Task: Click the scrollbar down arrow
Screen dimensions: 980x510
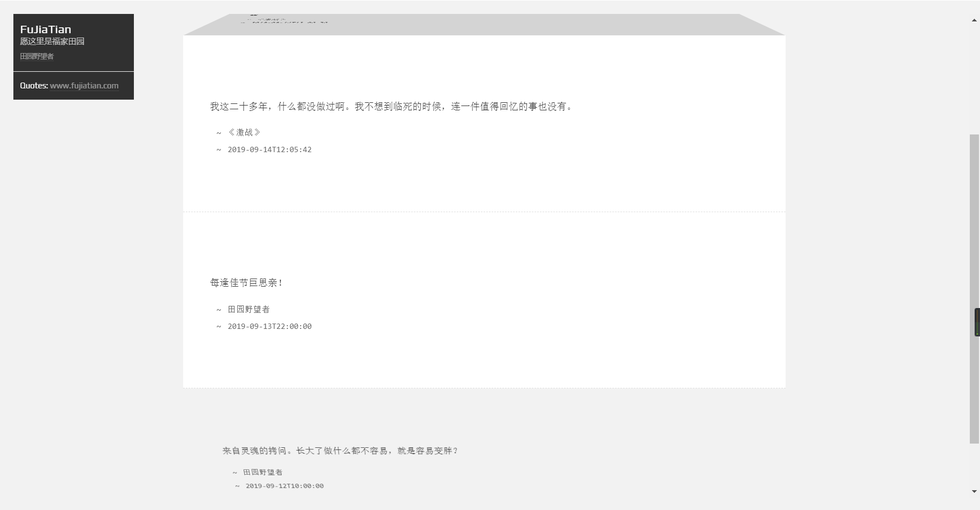Action: [x=975, y=490]
